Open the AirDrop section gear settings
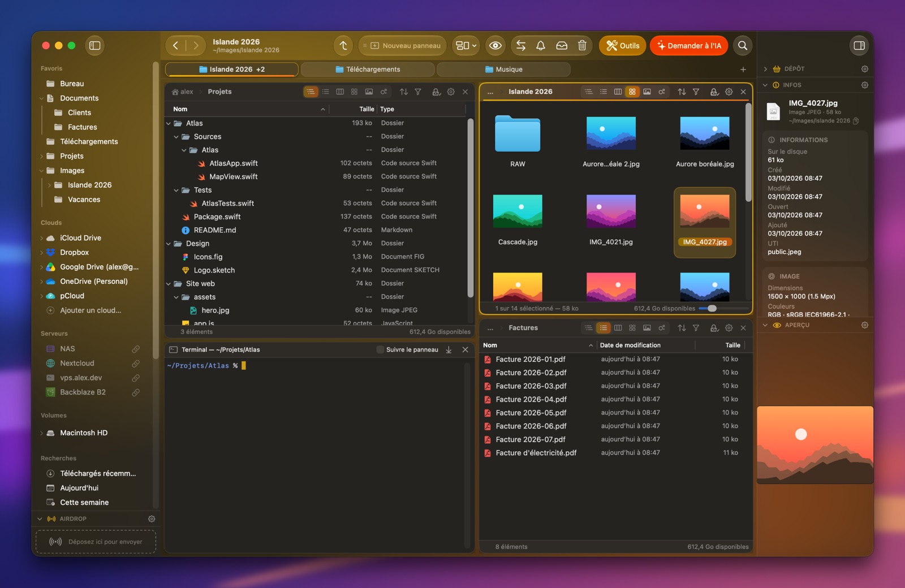Viewport: 905px width, 588px height. click(152, 519)
